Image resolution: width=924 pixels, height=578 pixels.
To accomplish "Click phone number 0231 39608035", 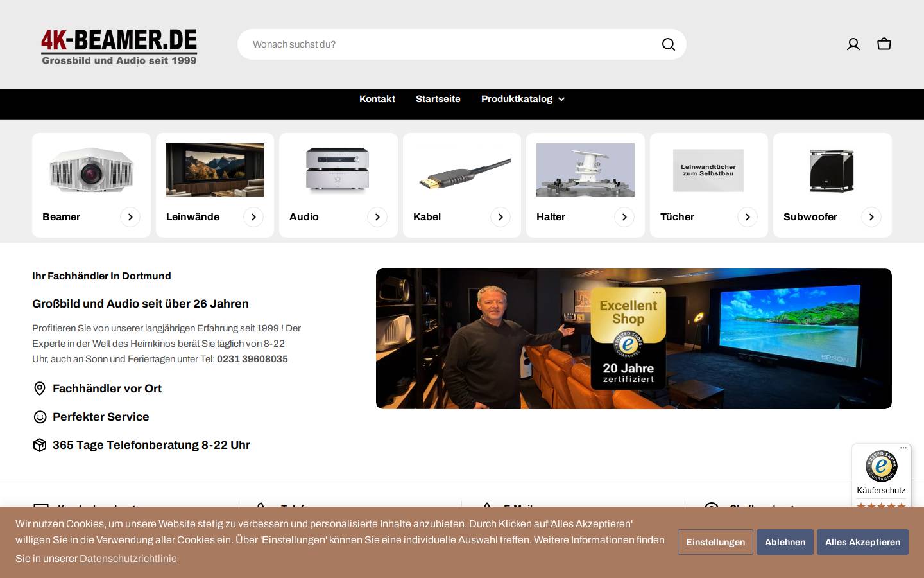I will (252, 359).
